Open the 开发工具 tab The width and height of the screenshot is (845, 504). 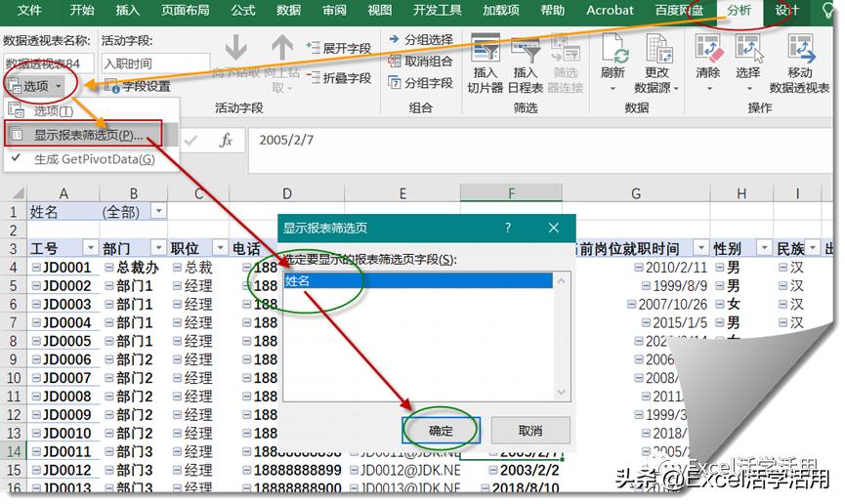pyautogui.click(x=437, y=10)
